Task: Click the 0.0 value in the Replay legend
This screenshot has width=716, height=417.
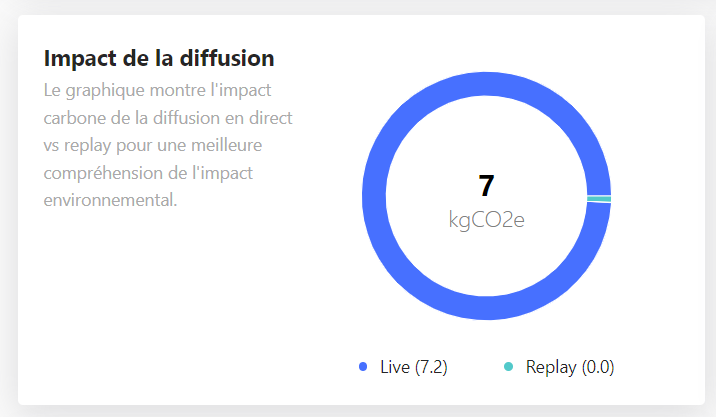Action: (x=597, y=367)
